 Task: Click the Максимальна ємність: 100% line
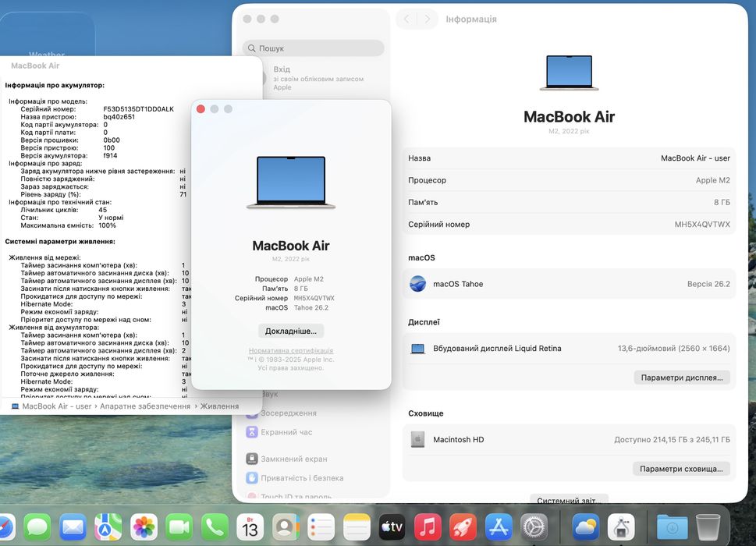click(68, 225)
